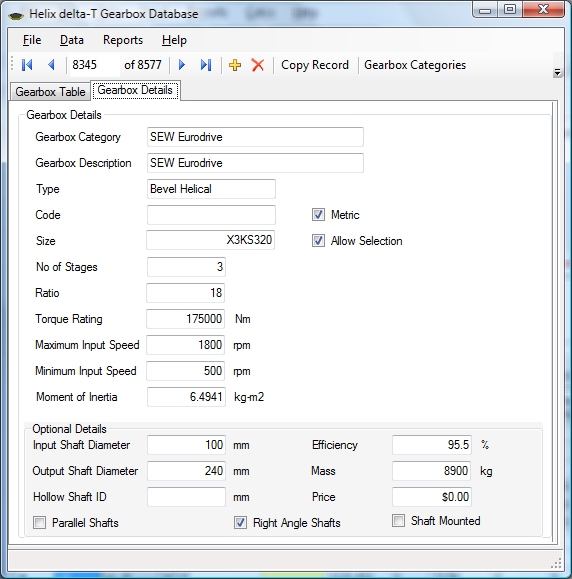Viewport: 572px width, 579px height.
Task: Click 'of 8577' record count text
Action: (x=143, y=65)
